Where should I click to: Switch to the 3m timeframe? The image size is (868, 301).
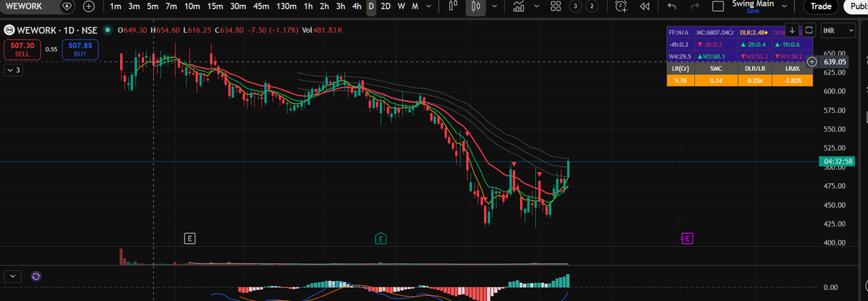coord(134,7)
